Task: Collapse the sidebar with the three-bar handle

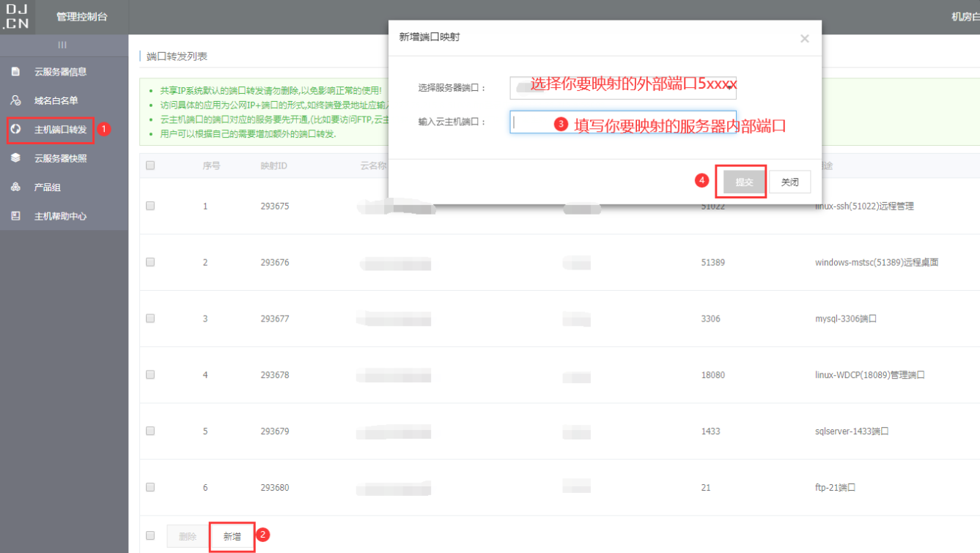Action: (62, 45)
